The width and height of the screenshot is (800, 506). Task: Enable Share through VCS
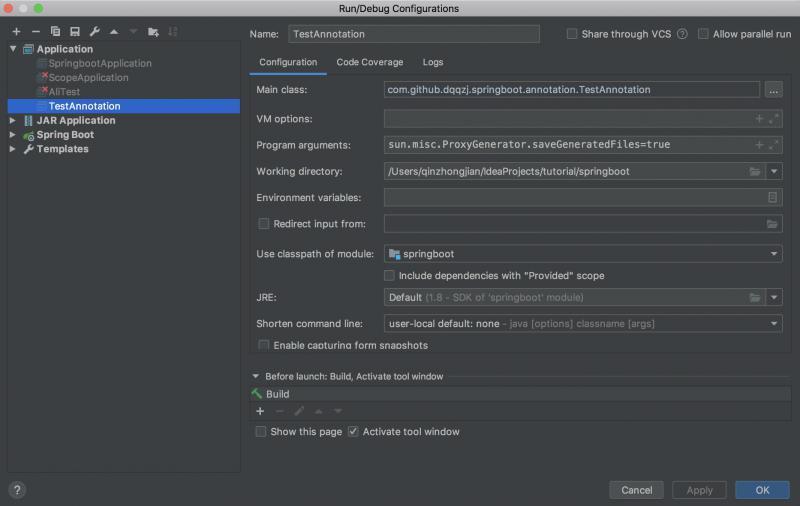(572, 34)
